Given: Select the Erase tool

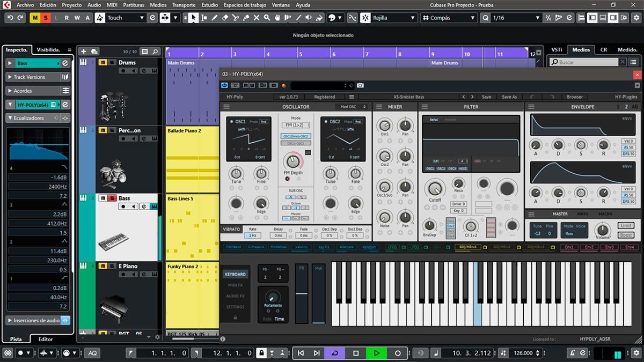Looking at the screenshot, I should coord(225,18).
